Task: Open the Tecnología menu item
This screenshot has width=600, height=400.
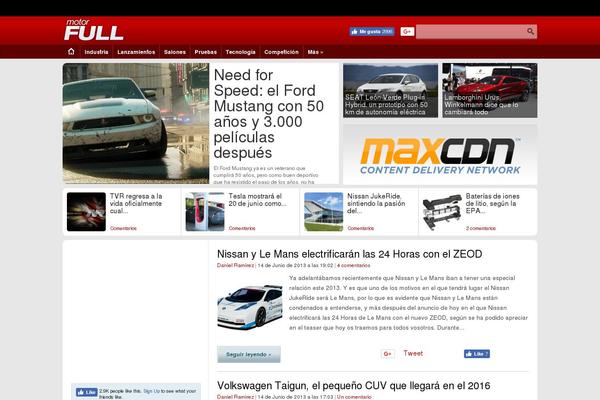Action: (x=240, y=52)
